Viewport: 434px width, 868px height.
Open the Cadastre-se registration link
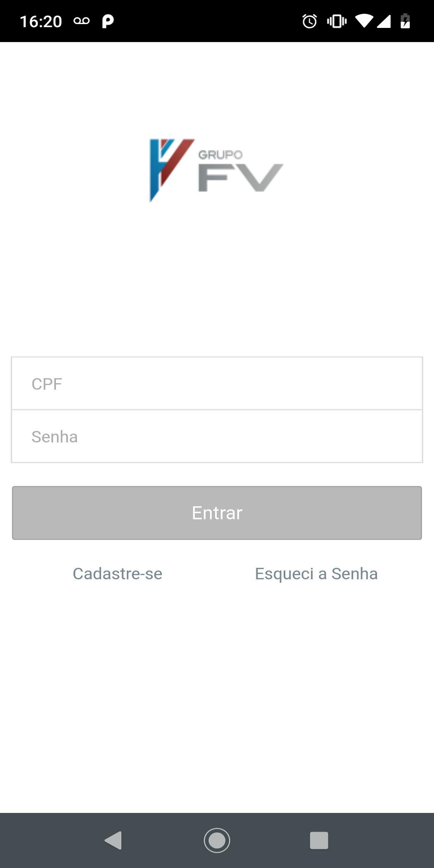(117, 574)
